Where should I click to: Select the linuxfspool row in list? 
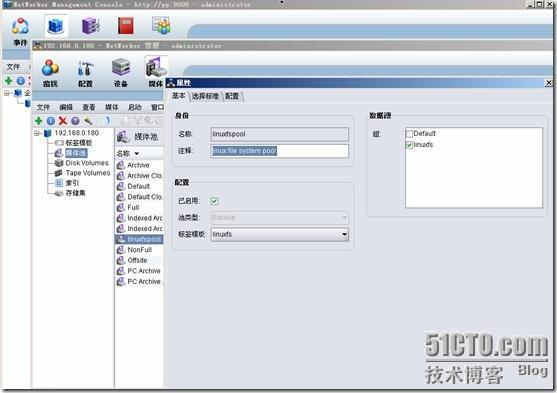(139, 239)
